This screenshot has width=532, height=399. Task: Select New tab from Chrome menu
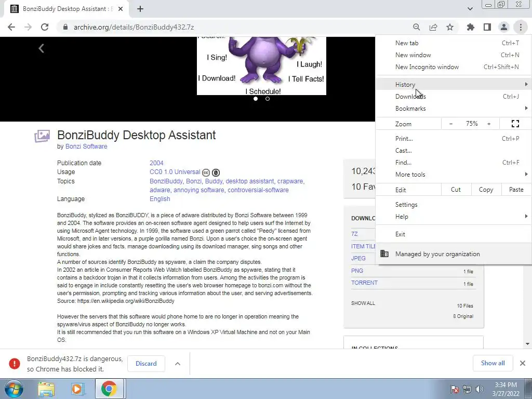point(453,43)
